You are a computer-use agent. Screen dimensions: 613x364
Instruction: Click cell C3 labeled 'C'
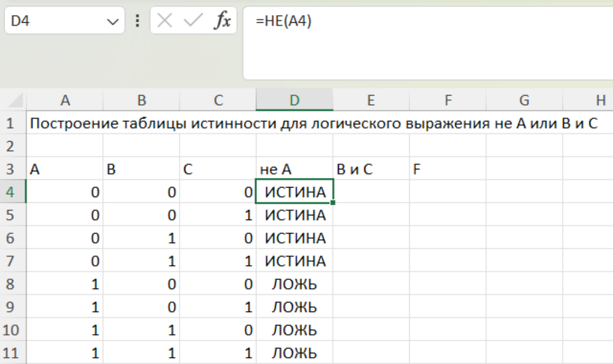click(217, 169)
